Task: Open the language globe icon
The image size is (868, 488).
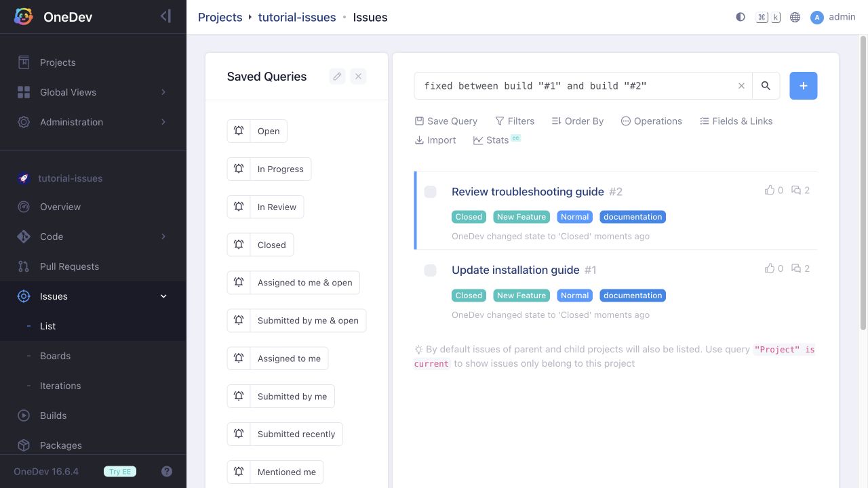Action: (795, 17)
